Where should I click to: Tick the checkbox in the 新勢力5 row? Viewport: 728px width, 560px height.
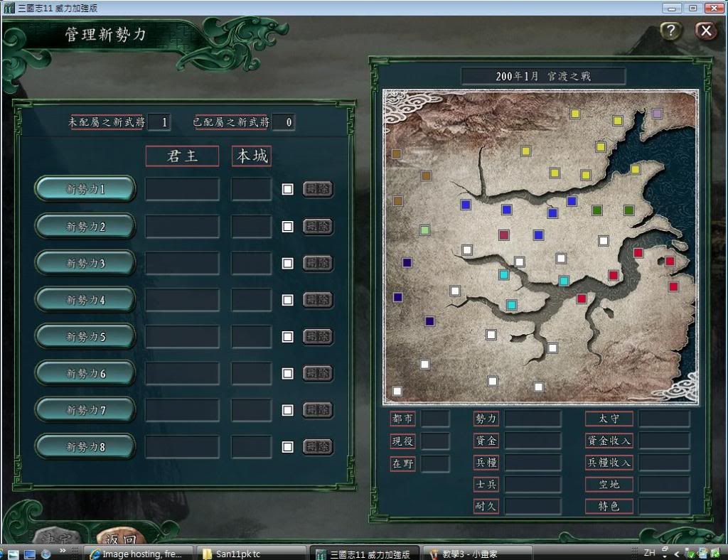pos(288,336)
